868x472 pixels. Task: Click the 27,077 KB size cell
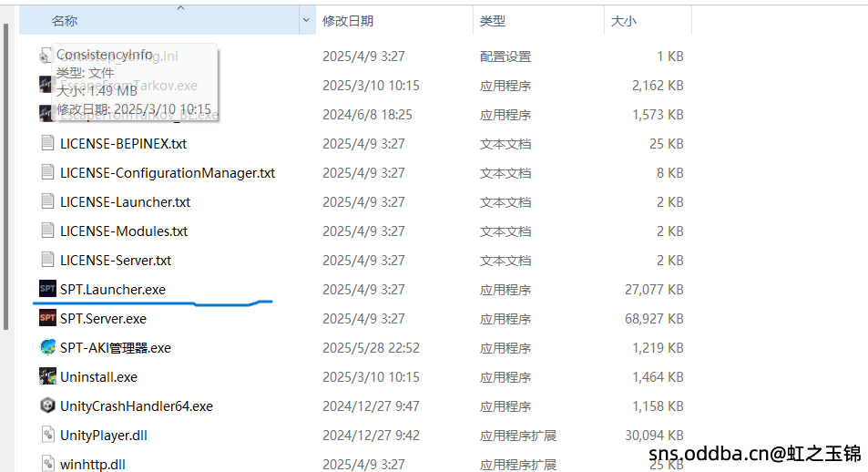[x=654, y=289]
